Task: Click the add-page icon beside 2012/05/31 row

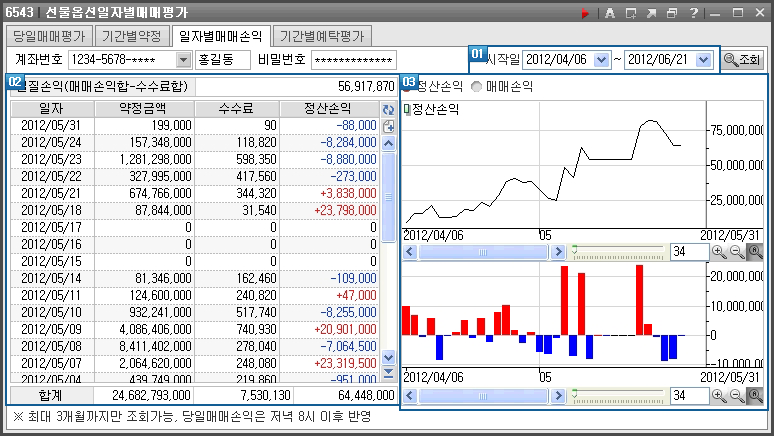Action: pyautogui.click(x=388, y=126)
